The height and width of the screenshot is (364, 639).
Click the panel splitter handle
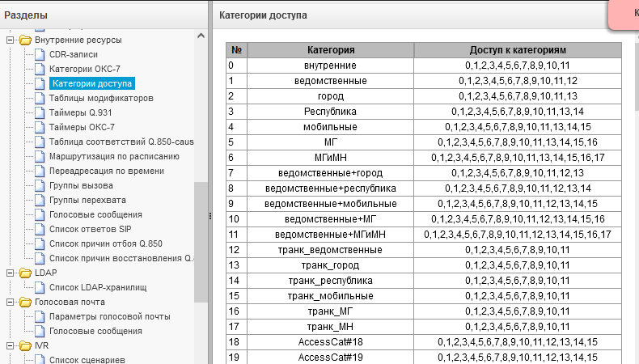click(x=210, y=216)
